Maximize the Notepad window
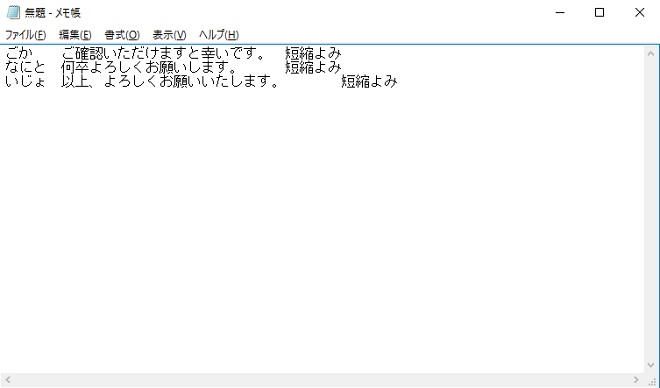The width and height of the screenshot is (660, 388). coord(599,13)
